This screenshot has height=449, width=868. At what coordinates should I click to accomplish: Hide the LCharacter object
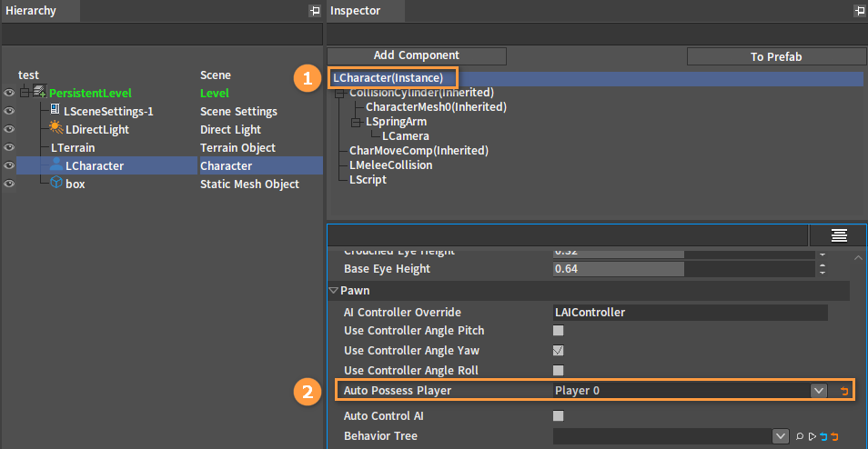(x=9, y=166)
